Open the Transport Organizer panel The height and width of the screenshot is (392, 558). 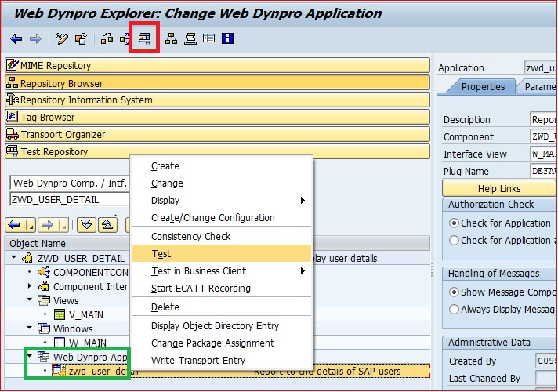[217, 134]
